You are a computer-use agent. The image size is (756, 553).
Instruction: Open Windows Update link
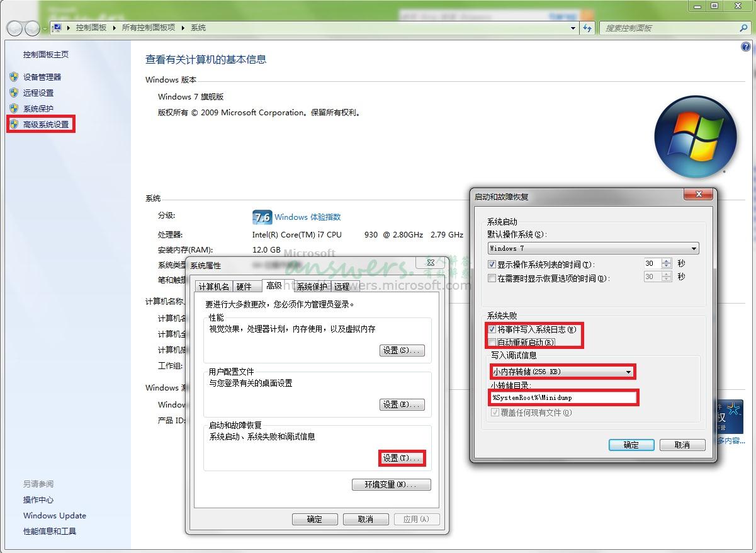(55, 515)
